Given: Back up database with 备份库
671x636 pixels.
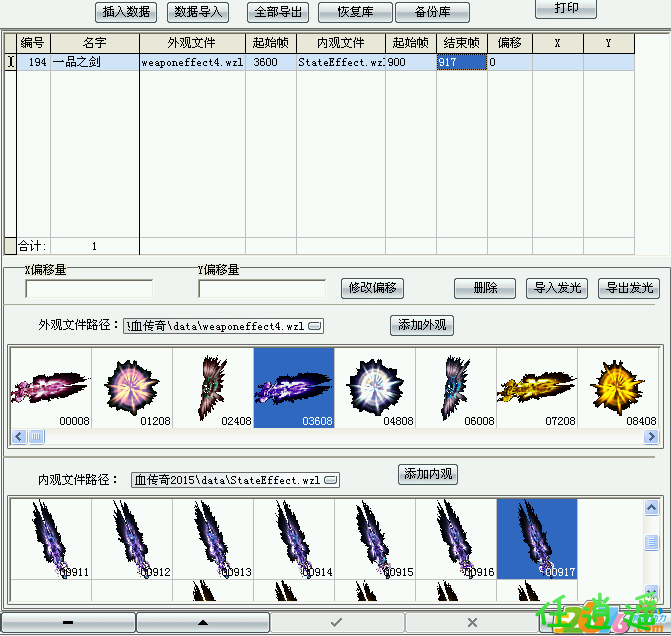Looking at the screenshot, I should pyautogui.click(x=432, y=12).
